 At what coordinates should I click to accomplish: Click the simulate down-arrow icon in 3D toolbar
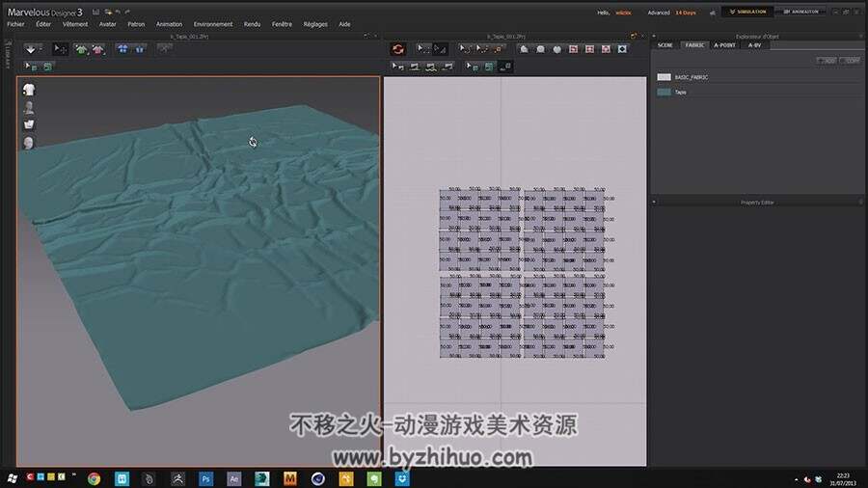(x=31, y=49)
